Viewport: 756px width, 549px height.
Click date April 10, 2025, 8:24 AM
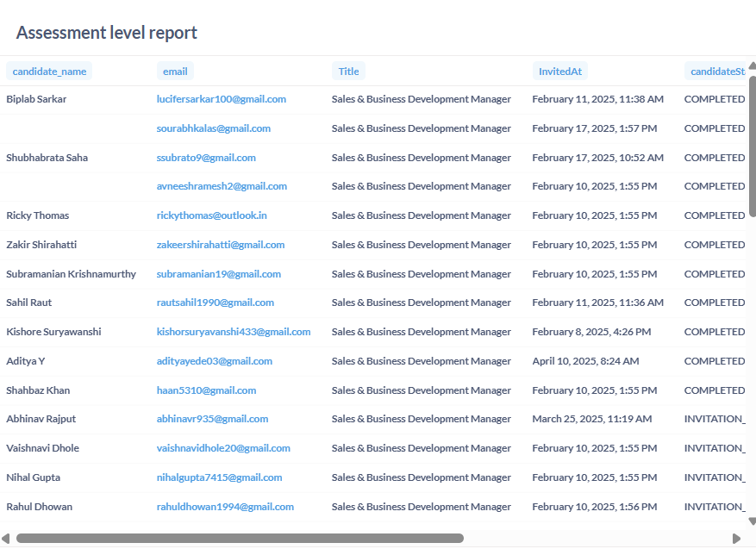[586, 361]
